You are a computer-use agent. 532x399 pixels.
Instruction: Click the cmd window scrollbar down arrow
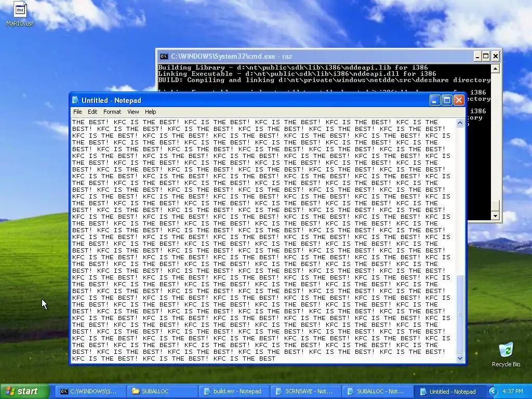click(495, 216)
